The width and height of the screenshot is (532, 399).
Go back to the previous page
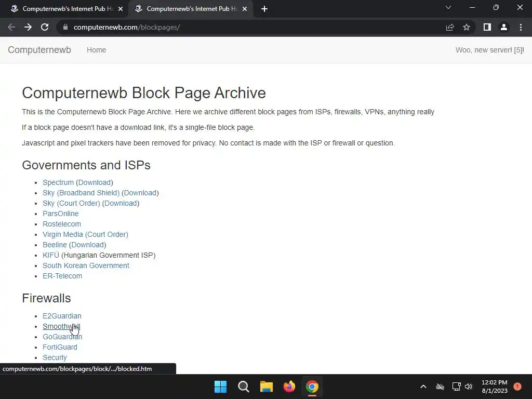[11, 27]
